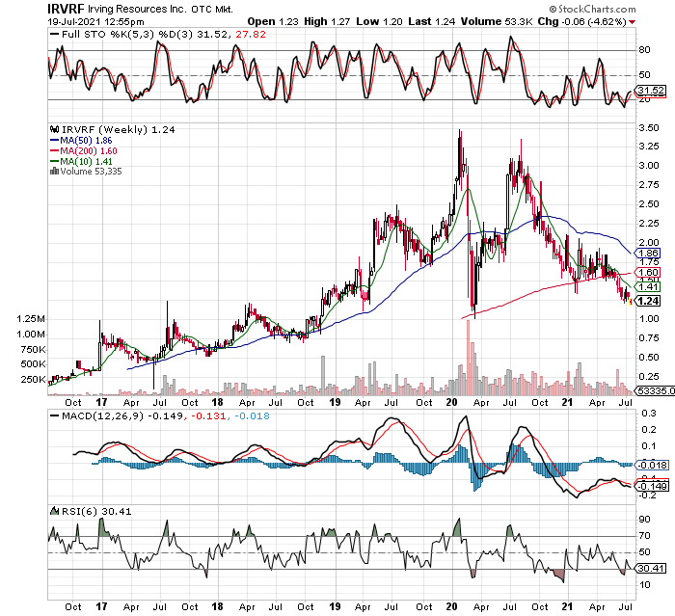Click the red 27.82 %D stochastic value
This screenshot has height=616, width=675.
tap(251, 35)
